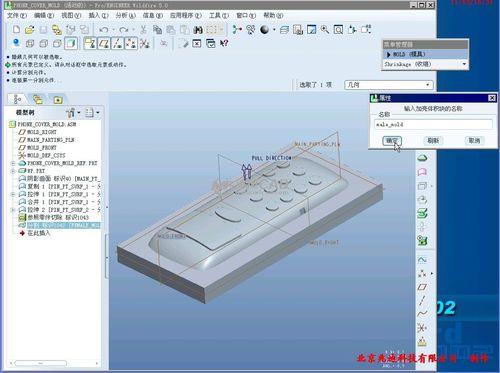Click the Undo arrow icon
The image size is (500, 373).
coord(104,30)
